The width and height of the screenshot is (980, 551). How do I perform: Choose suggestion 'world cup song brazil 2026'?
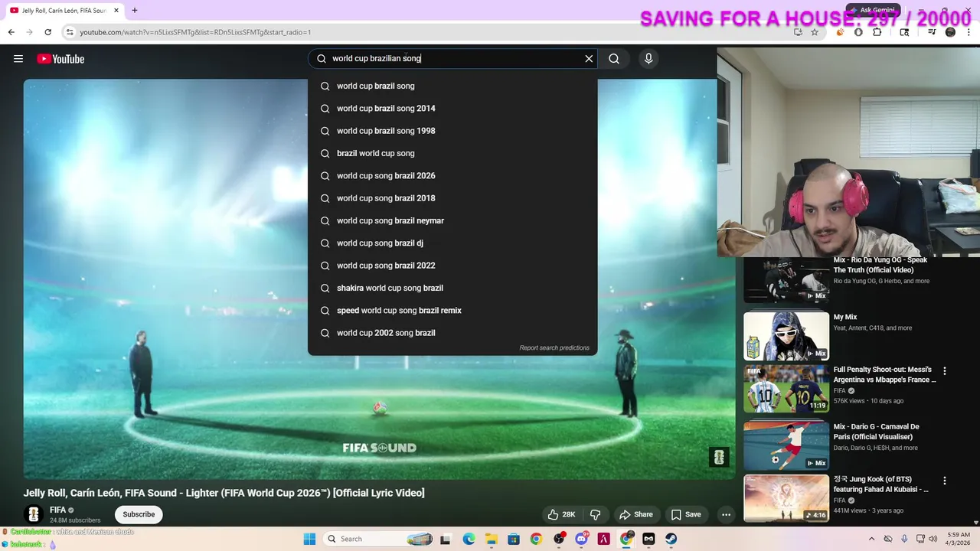[x=452, y=176]
